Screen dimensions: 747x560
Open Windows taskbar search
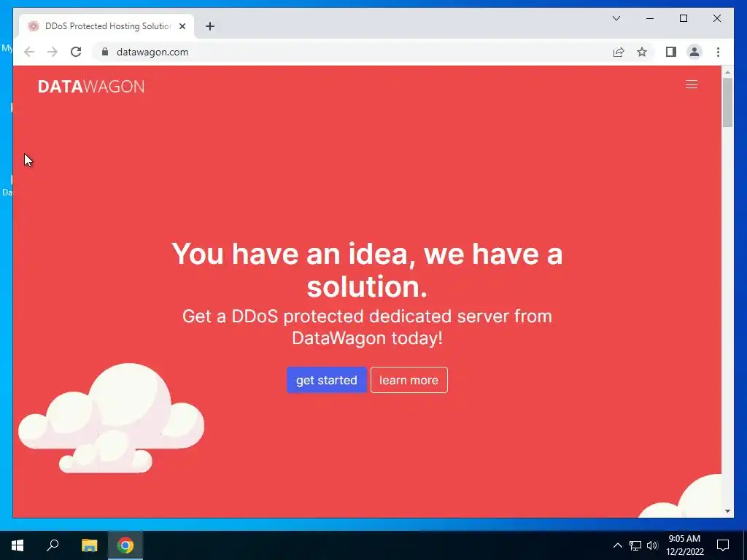click(x=53, y=545)
